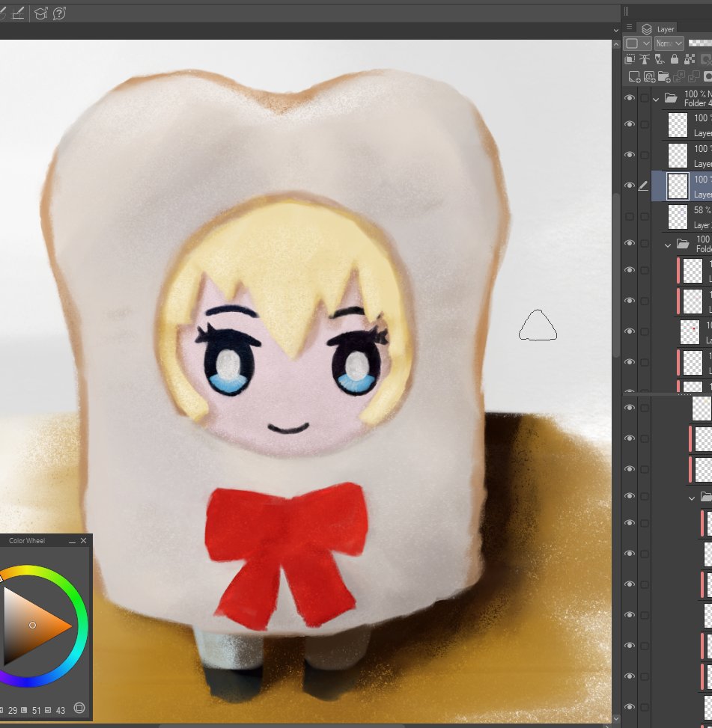
Task: Collapse the Folder 4 layer group
Action: coord(656,100)
